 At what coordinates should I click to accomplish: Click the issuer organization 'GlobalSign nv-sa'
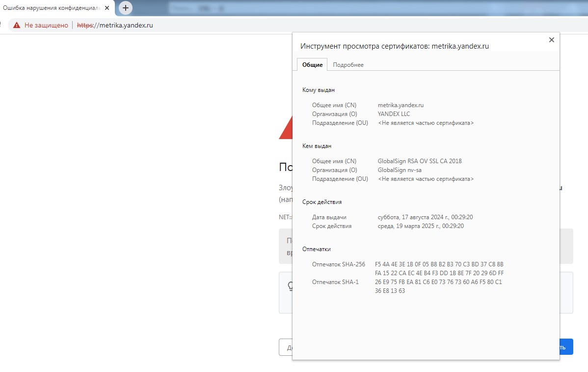[x=400, y=170]
